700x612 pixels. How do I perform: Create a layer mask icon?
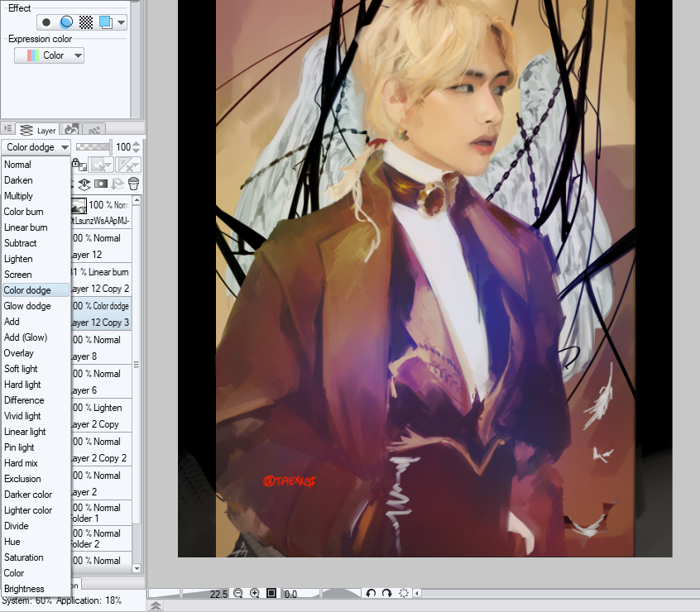(101, 184)
